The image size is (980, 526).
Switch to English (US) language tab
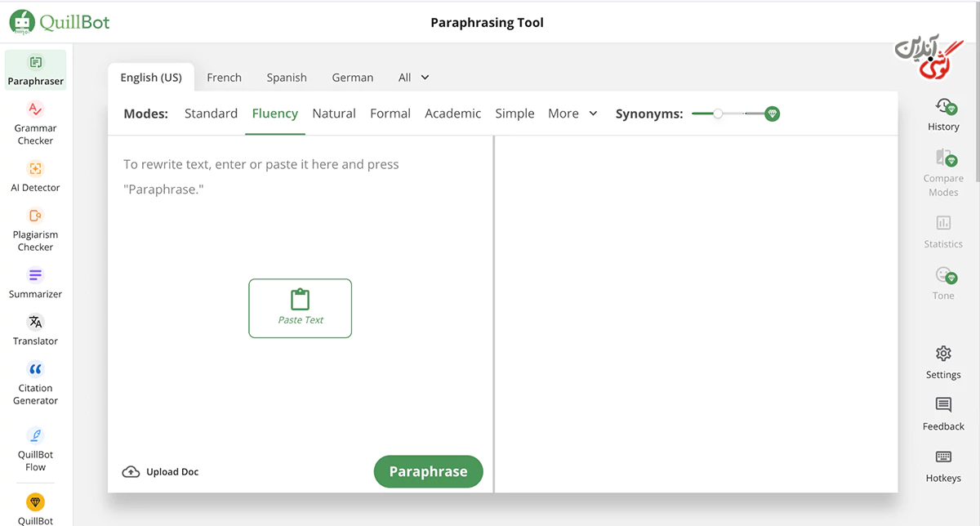pyautogui.click(x=151, y=78)
